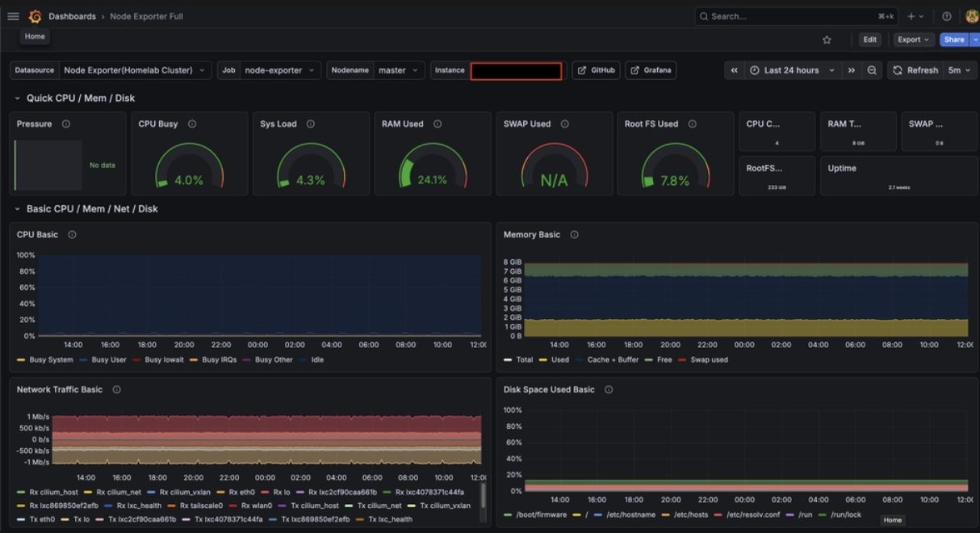The width and height of the screenshot is (980, 533).
Task: Show info icon next to Memory Basic title
Action: [575, 235]
